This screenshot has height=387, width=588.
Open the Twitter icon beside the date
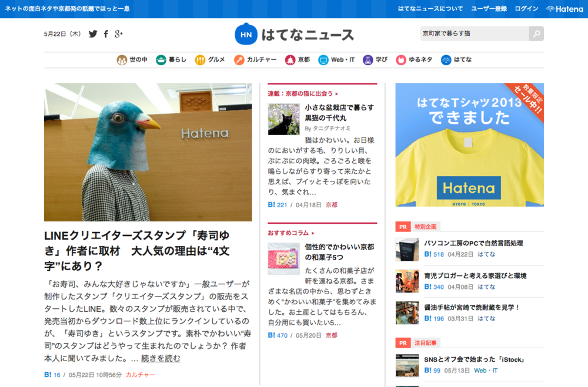coord(93,33)
